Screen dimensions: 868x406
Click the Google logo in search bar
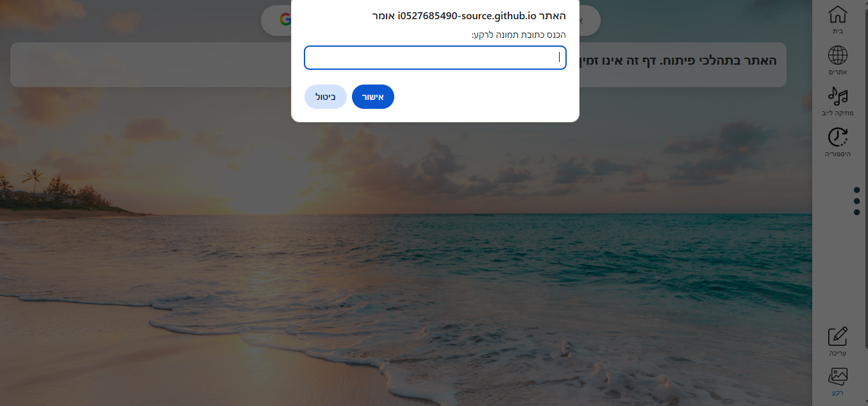[x=285, y=19]
